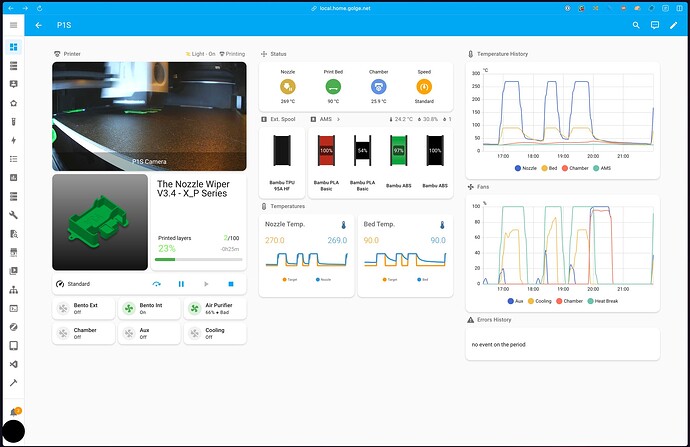Open the Nozzle Temp card
This screenshot has width=690, height=447.
pos(306,256)
